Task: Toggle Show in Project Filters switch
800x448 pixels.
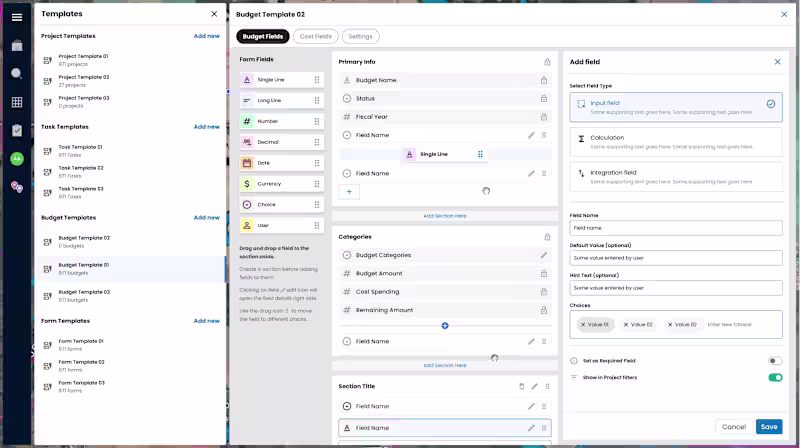Action: (x=775, y=378)
